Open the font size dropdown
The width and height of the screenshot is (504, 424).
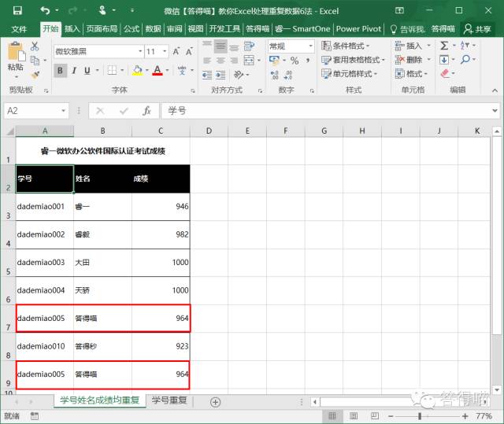(165, 51)
